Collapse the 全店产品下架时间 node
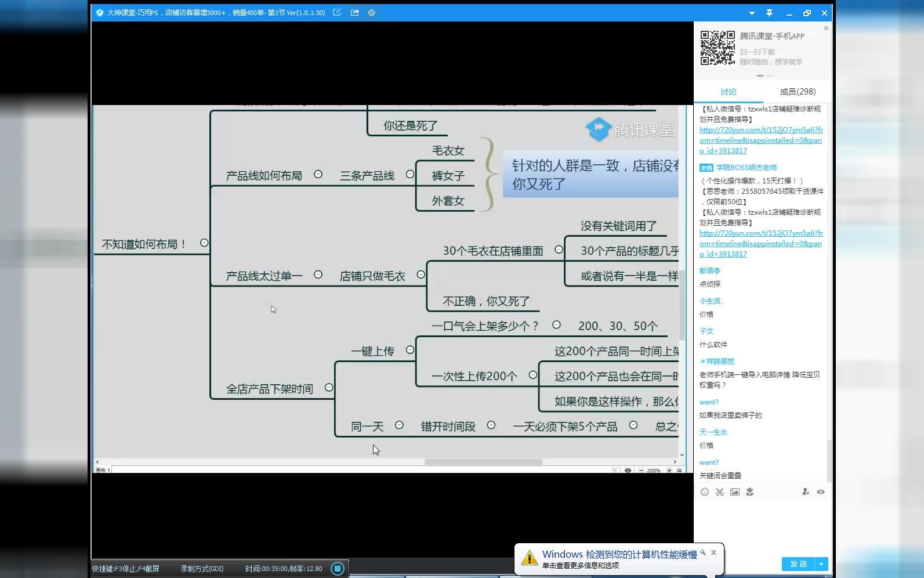924x578 pixels. tap(329, 387)
